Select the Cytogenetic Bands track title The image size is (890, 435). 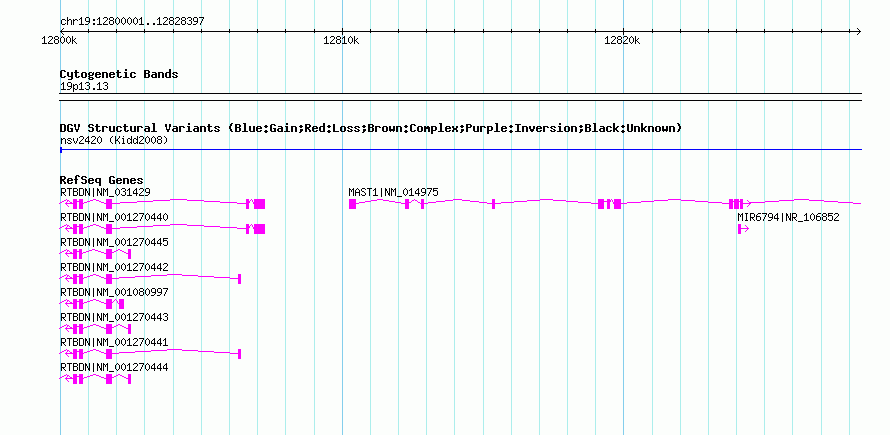[119, 74]
